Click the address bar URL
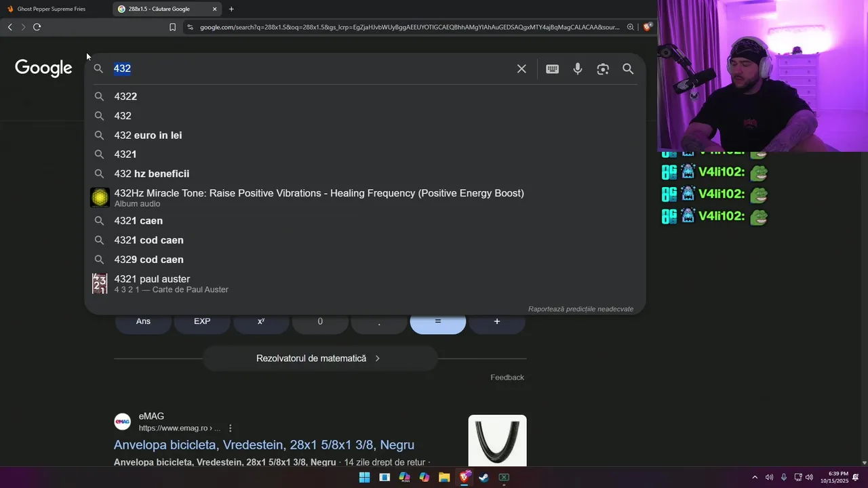Image resolution: width=868 pixels, height=488 pixels. [x=410, y=27]
